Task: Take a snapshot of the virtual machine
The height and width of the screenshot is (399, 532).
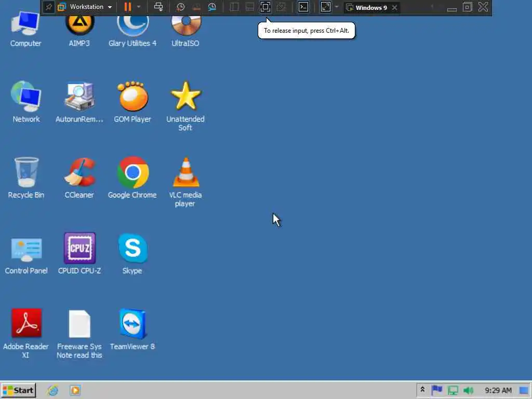Action: pos(180,7)
